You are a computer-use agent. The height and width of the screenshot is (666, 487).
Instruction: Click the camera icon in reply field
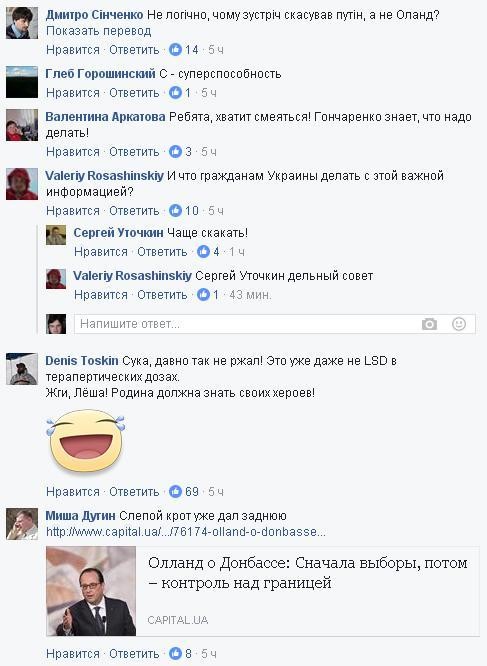click(x=429, y=324)
